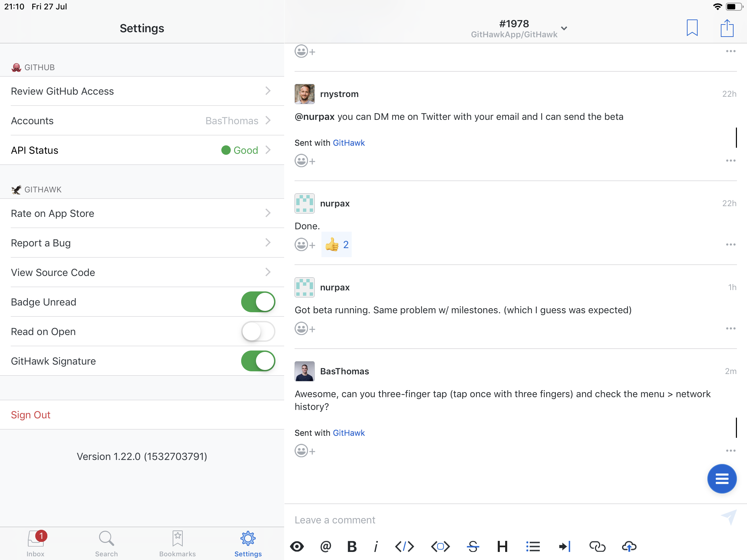Focus the Leave a comment field
The image size is (747, 560).
(500, 520)
